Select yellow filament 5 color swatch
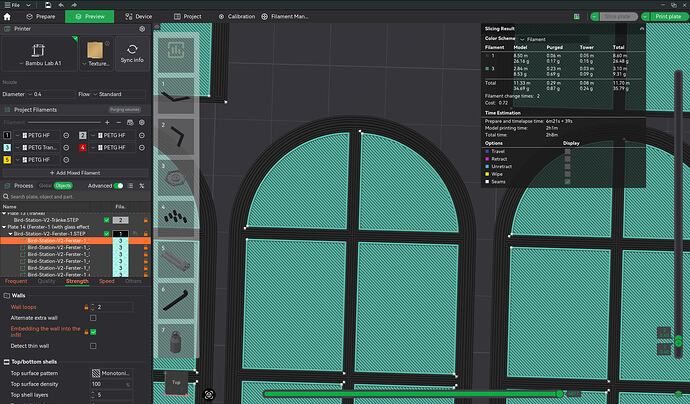Screen dimensions: 690x404 click(7, 160)
